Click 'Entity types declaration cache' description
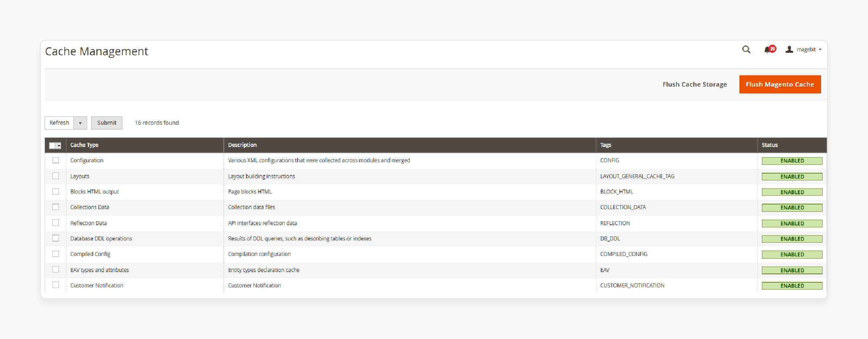Screen dimensions: 868x339 [x=264, y=270]
